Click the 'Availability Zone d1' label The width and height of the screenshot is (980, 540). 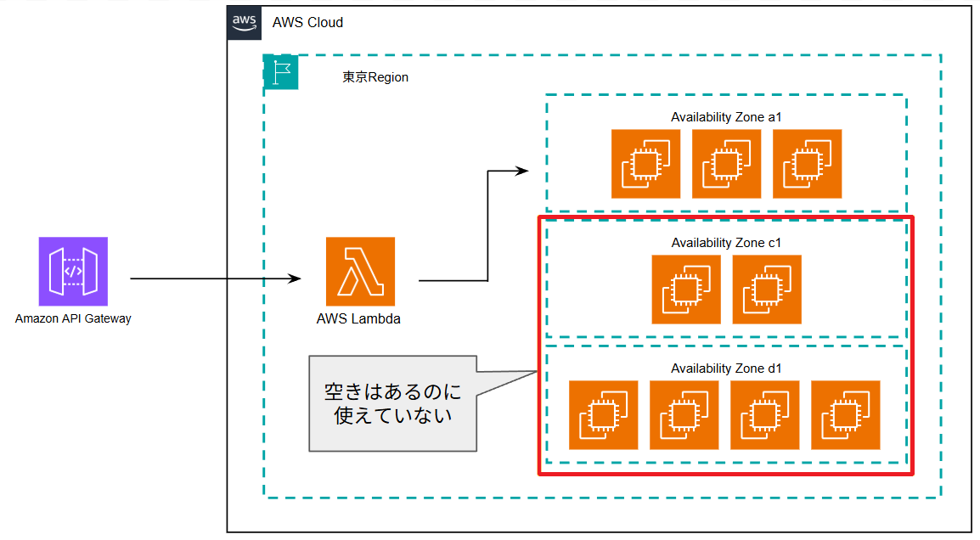coord(726,368)
